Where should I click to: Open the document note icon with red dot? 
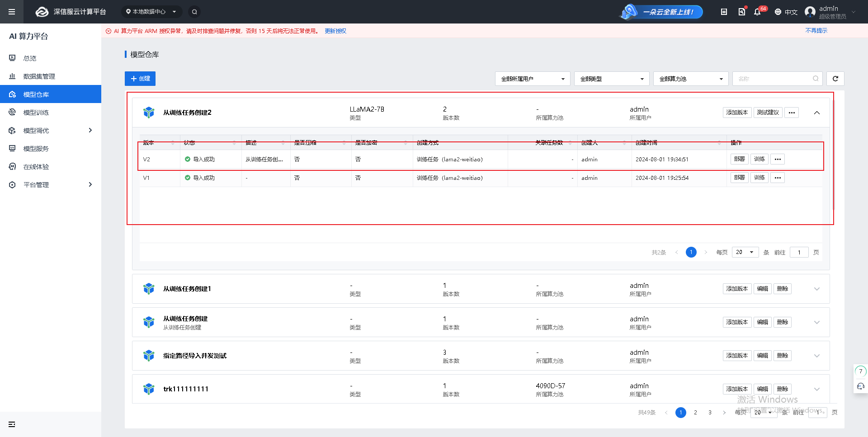(x=742, y=12)
